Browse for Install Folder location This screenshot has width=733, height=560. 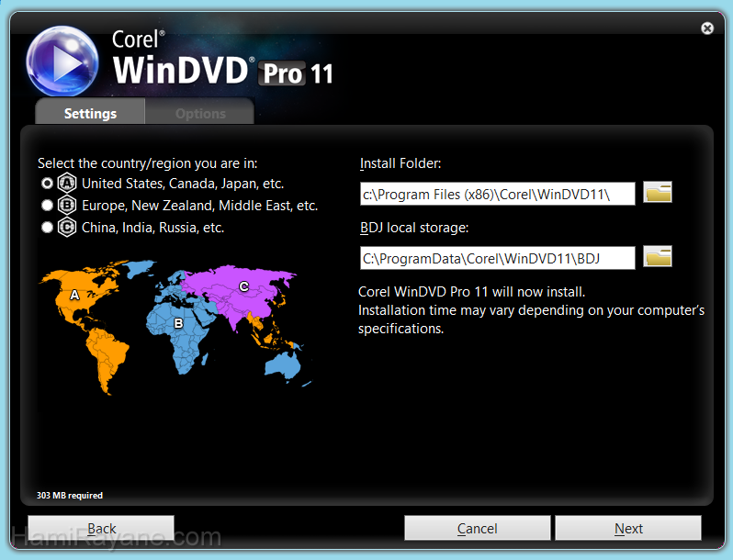click(658, 193)
